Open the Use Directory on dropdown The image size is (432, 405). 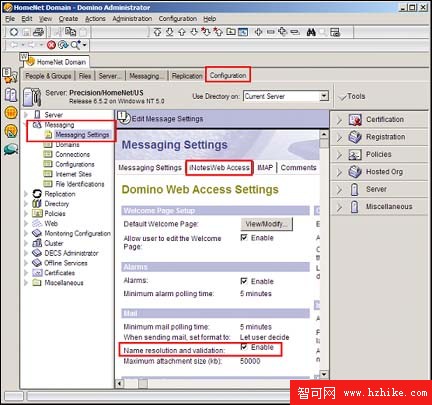tap(324, 96)
